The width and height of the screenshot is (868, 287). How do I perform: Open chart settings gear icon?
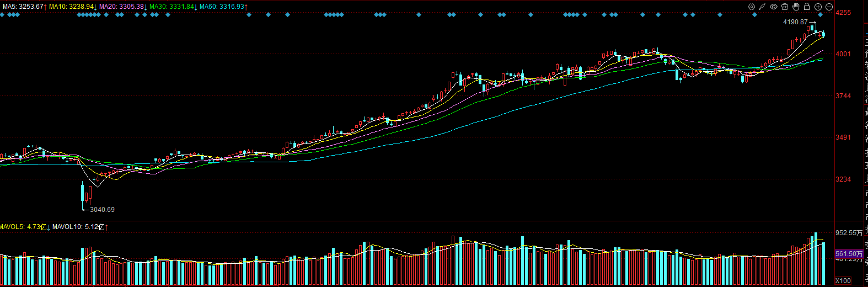752,7
